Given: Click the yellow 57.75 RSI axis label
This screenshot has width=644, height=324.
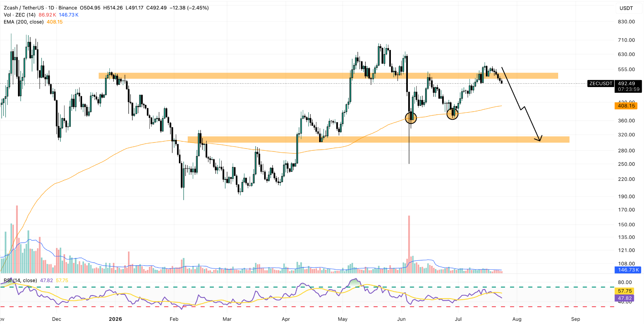Looking at the screenshot, I should tap(625, 291).
